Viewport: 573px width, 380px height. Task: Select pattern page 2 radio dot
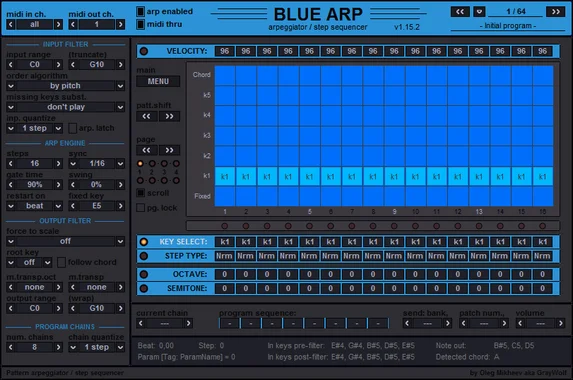152,164
